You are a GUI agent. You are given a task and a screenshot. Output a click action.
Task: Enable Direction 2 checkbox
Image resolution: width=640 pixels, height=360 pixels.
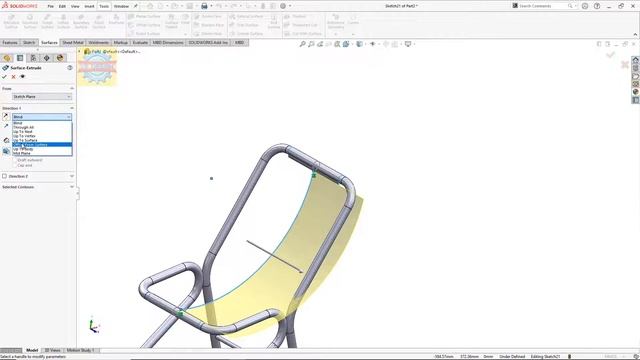(4, 176)
